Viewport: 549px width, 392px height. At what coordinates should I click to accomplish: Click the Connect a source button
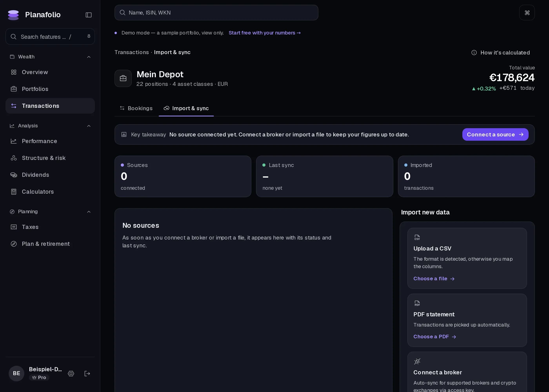pos(495,134)
